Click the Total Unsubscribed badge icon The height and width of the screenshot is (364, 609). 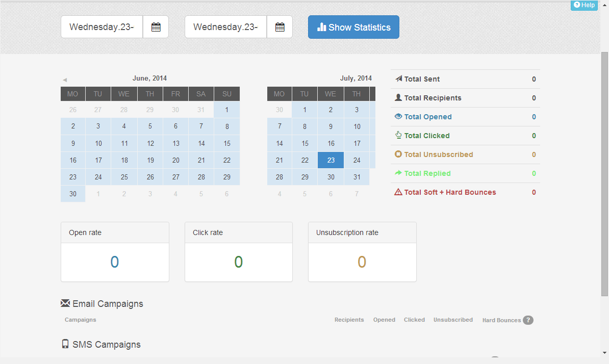(398, 154)
